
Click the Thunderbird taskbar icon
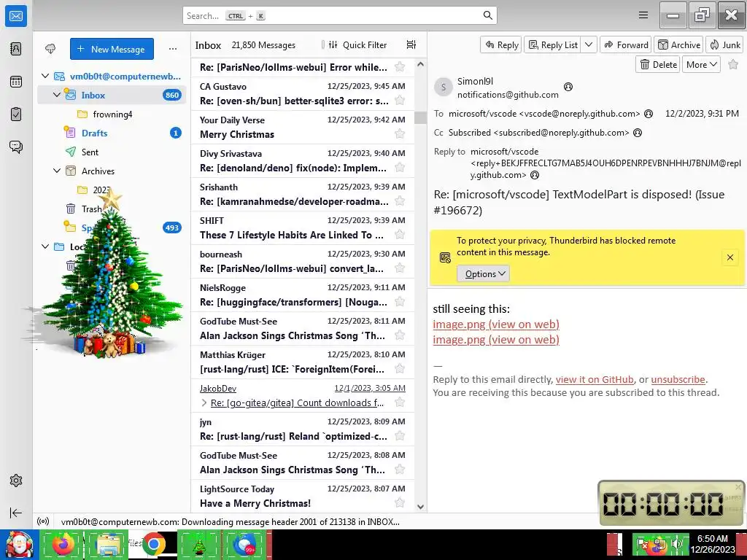[245, 544]
